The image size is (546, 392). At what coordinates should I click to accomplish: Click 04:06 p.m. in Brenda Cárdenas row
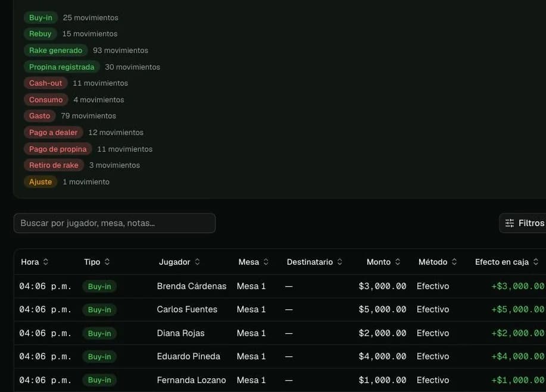click(45, 286)
